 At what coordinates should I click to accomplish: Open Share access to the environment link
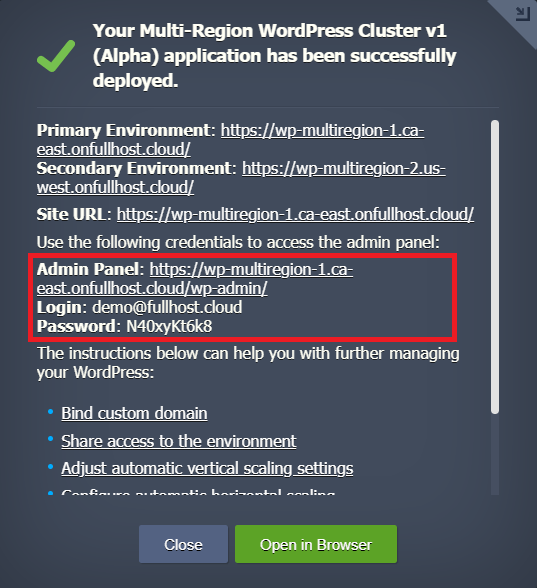[x=179, y=441]
